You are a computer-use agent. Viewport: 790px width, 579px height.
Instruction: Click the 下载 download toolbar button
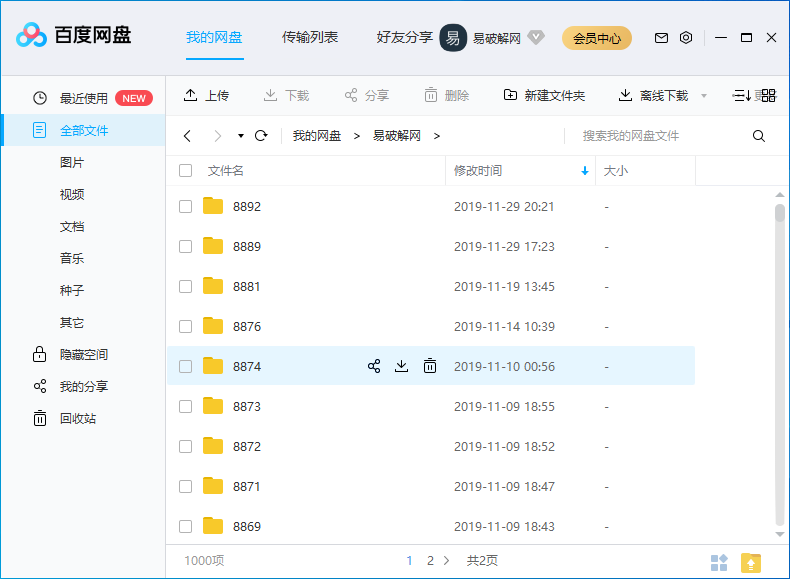[286, 95]
